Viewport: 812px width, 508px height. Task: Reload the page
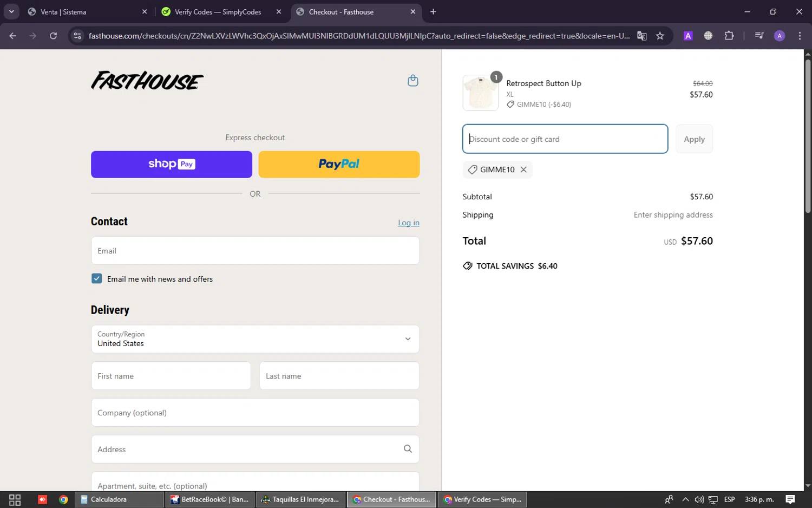point(53,36)
